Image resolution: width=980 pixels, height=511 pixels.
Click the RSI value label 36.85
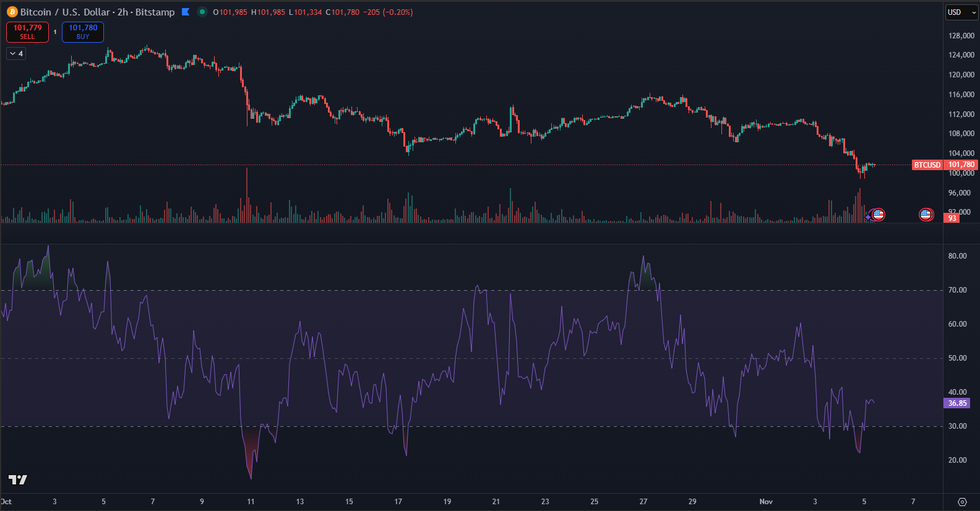pyautogui.click(x=956, y=403)
